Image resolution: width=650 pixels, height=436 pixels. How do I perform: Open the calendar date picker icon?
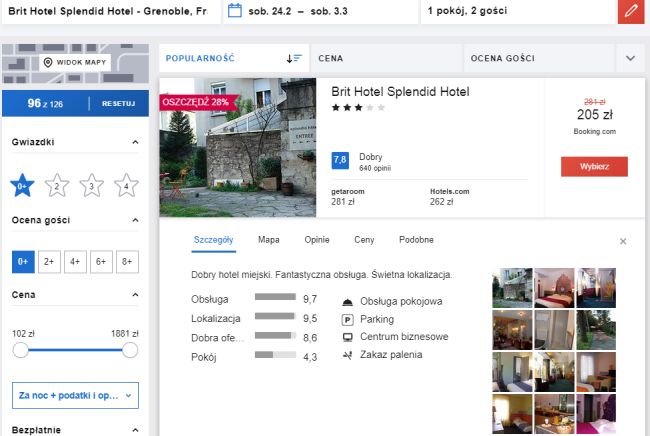235,12
